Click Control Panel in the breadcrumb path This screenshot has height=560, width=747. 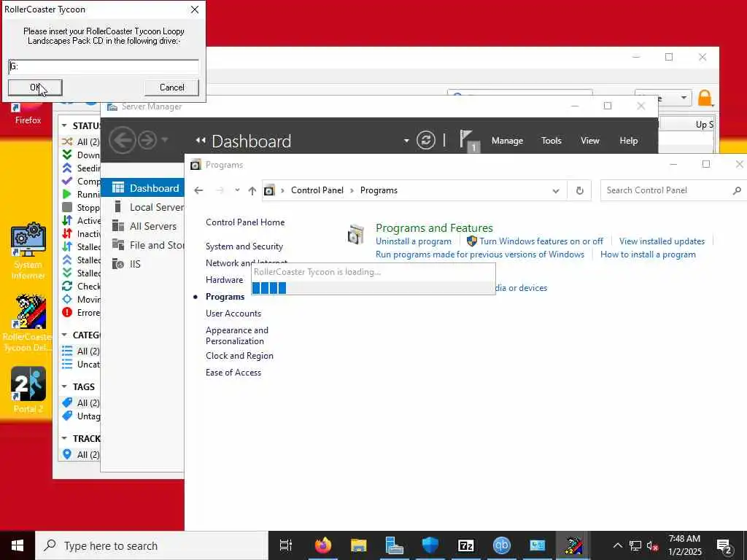point(317,190)
